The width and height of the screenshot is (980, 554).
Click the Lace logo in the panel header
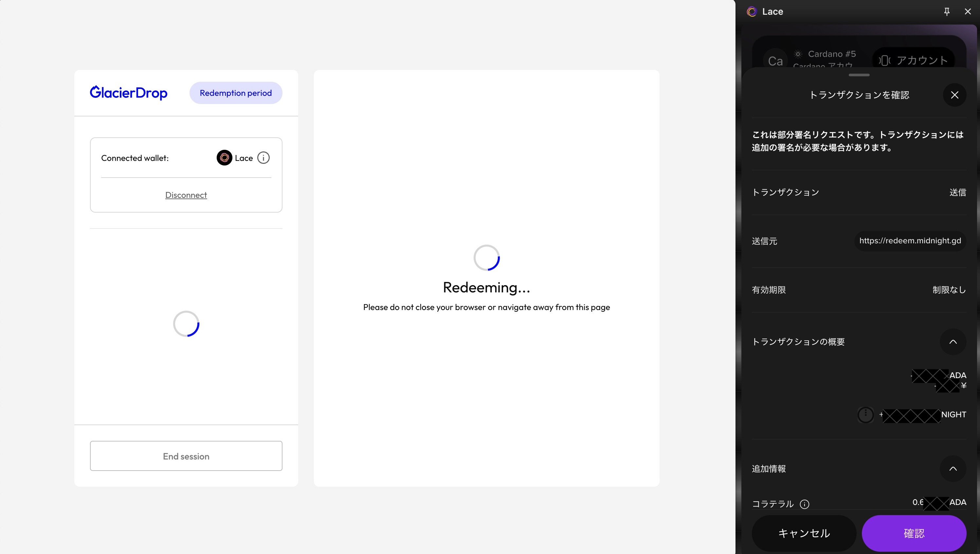[x=752, y=11]
